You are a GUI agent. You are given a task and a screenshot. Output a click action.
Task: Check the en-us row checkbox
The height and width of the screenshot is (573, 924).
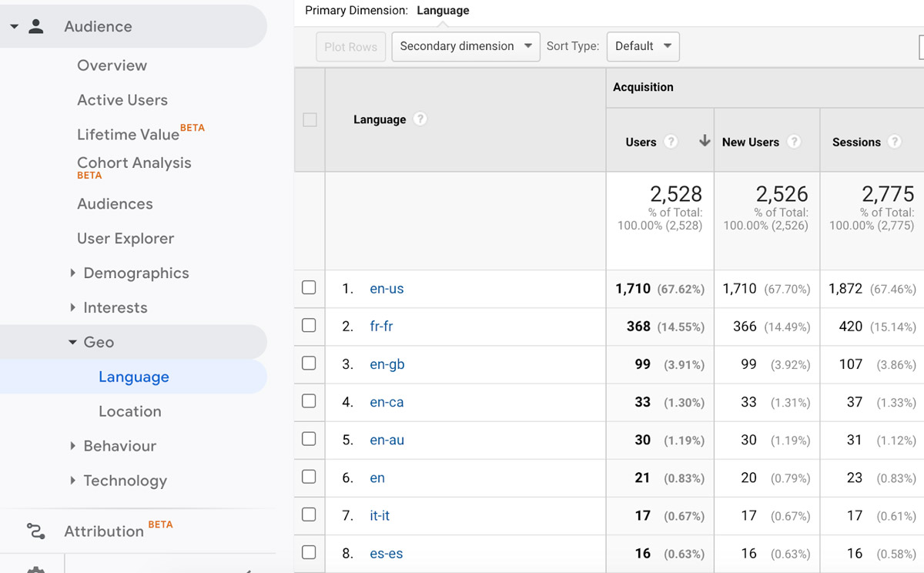(x=309, y=287)
